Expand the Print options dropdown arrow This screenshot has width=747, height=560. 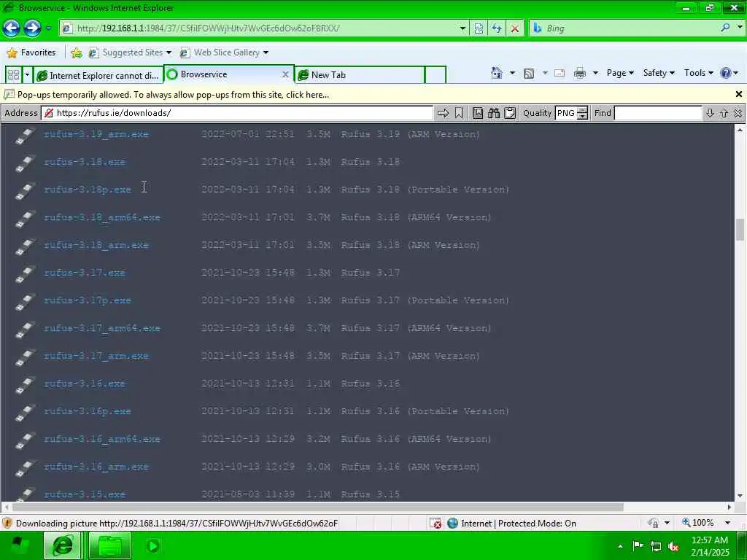595,73
